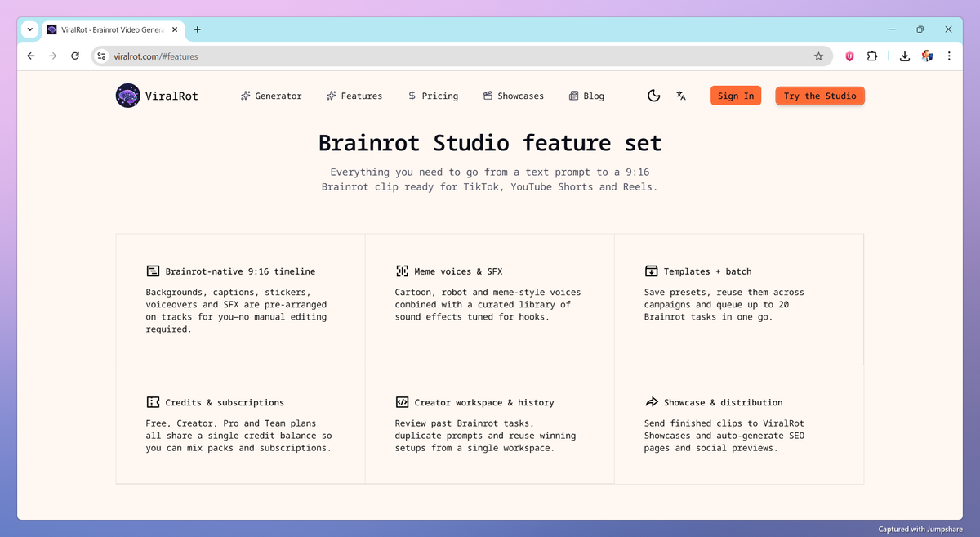
Task: Close the ViralRot browser tab
Action: [175, 29]
